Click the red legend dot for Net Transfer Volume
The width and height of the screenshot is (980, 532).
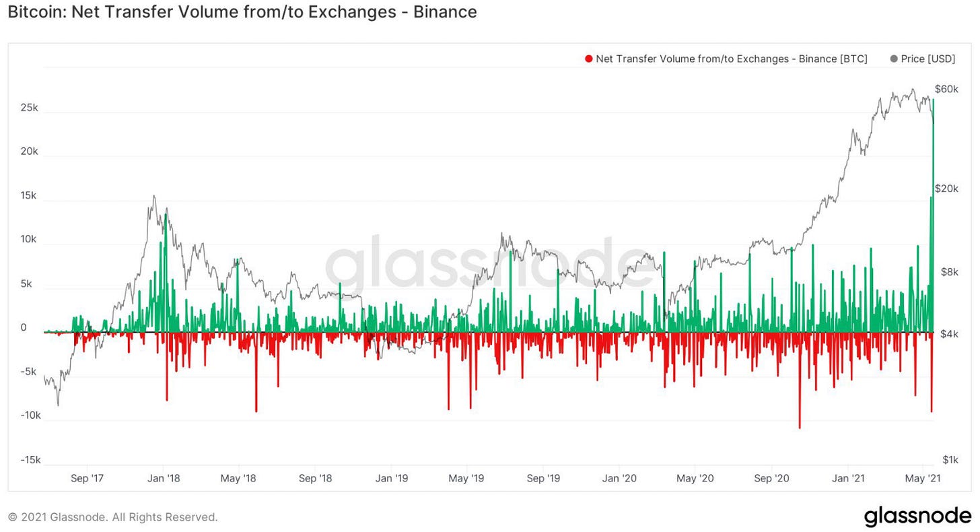click(589, 59)
